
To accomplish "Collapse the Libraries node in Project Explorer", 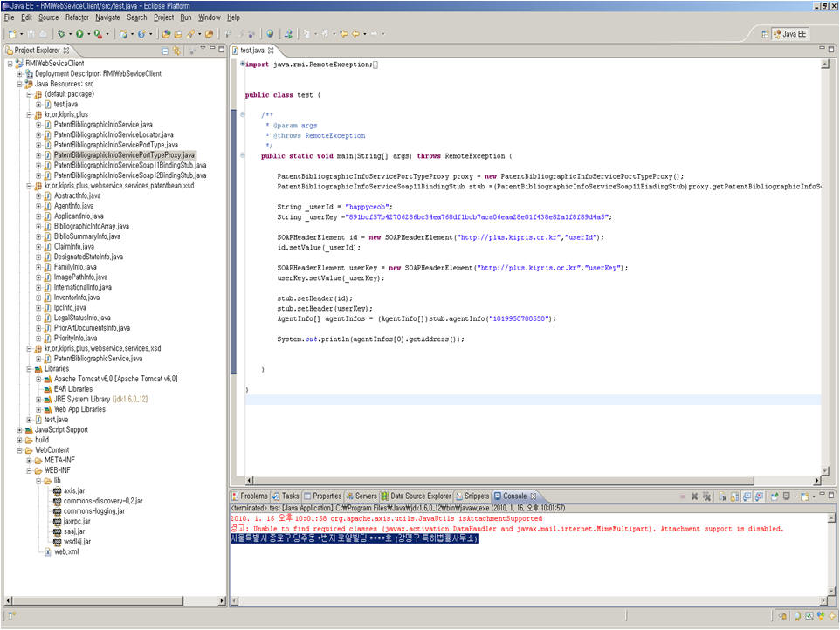I will [29, 368].
